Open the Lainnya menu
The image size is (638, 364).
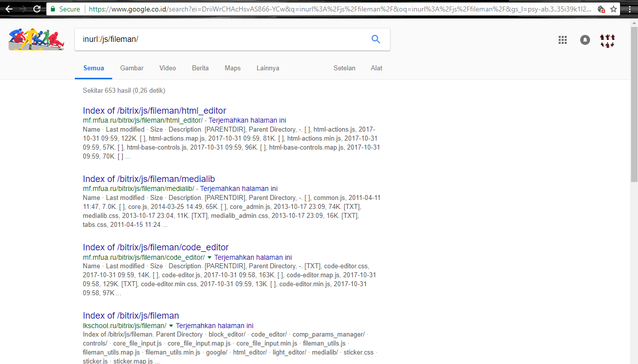click(x=268, y=68)
